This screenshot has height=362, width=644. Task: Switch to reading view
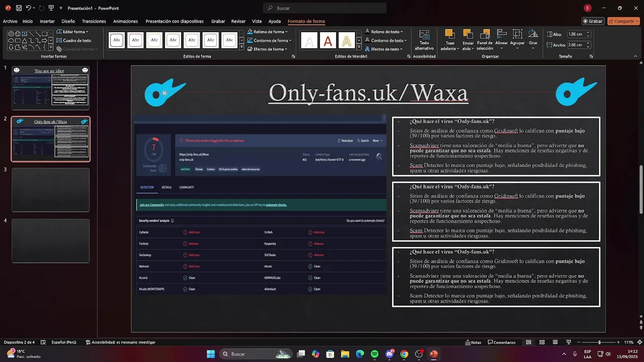pyautogui.click(x=555, y=342)
